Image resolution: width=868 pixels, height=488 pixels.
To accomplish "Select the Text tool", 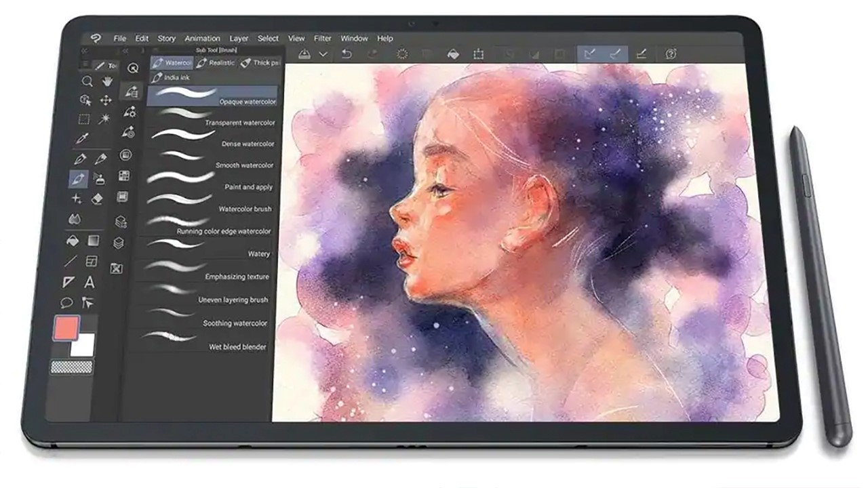I will 90,282.
